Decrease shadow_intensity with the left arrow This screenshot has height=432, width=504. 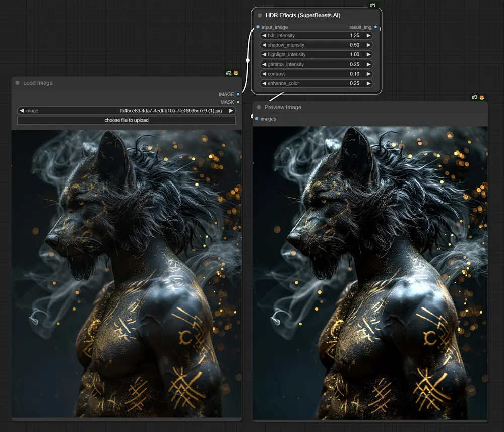[x=264, y=45]
